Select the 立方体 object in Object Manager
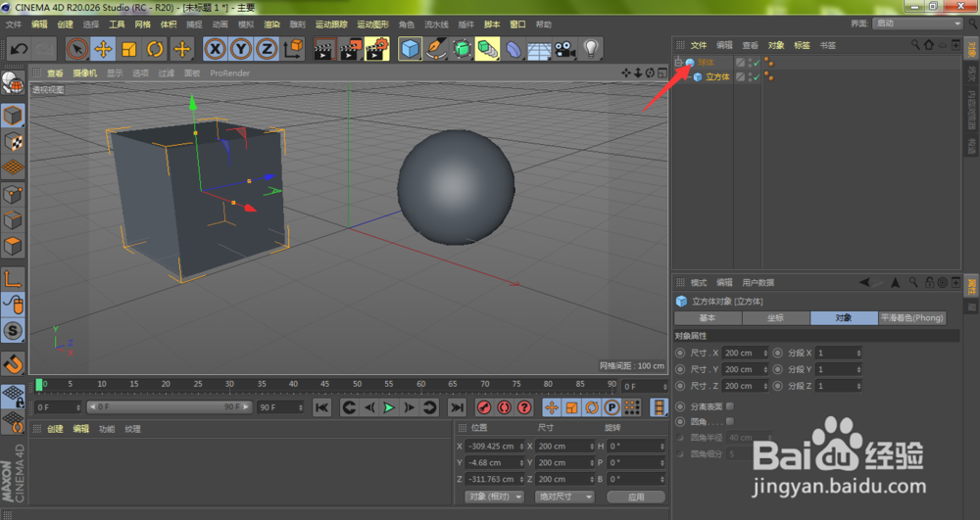Image resolution: width=980 pixels, height=520 pixels. pos(717,76)
